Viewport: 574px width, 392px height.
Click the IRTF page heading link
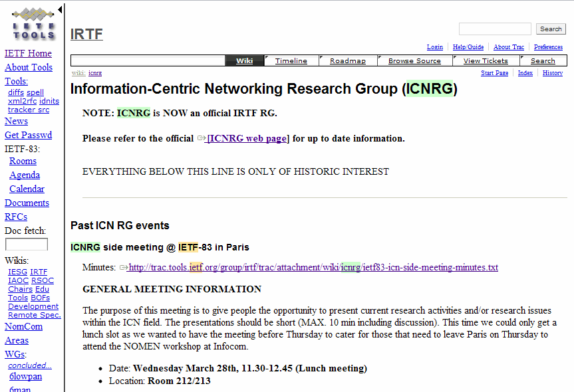pyautogui.click(x=86, y=34)
